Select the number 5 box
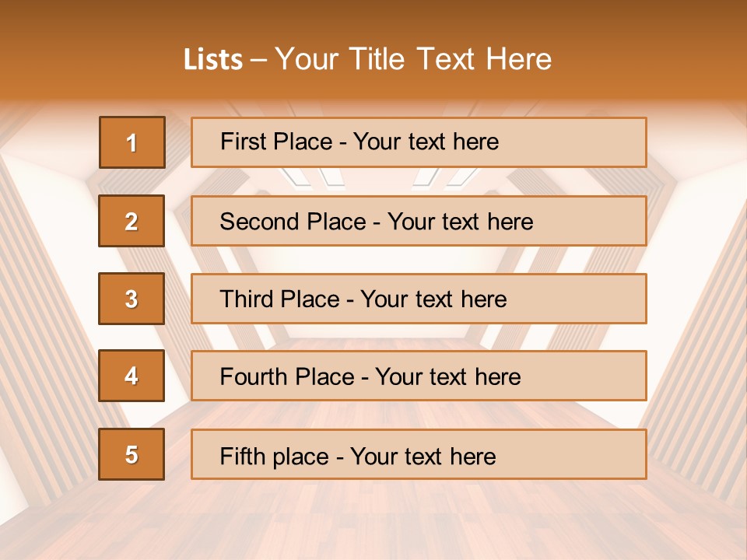This screenshot has height=560, width=747. (132, 454)
